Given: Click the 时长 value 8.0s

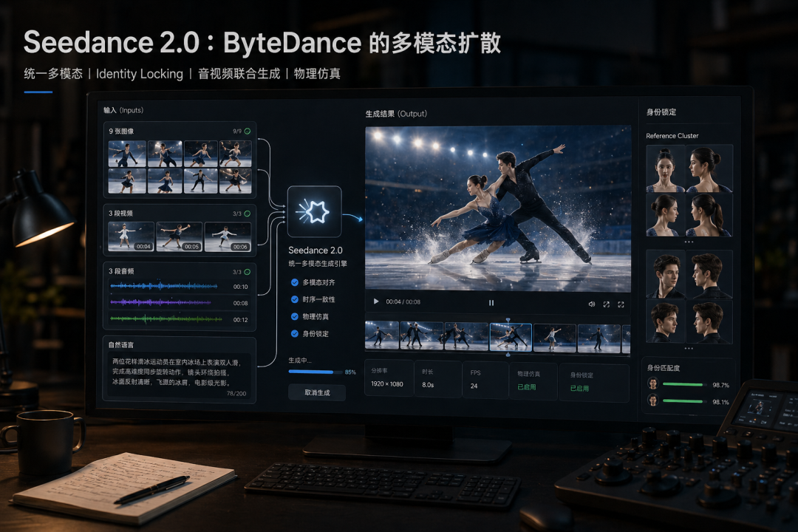Looking at the screenshot, I should [x=428, y=385].
